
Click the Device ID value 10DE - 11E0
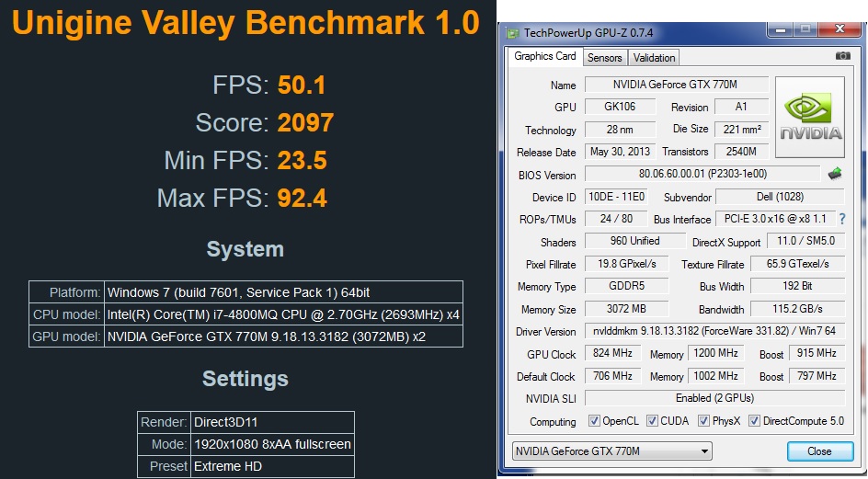tap(616, 197)
